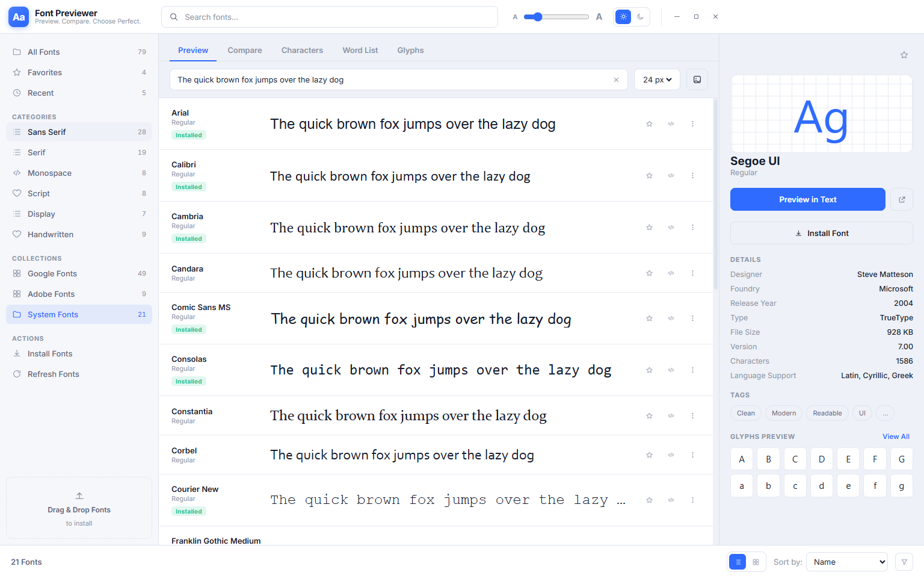
Task: Select Refresh Fonts action
Action: [79, 374]
